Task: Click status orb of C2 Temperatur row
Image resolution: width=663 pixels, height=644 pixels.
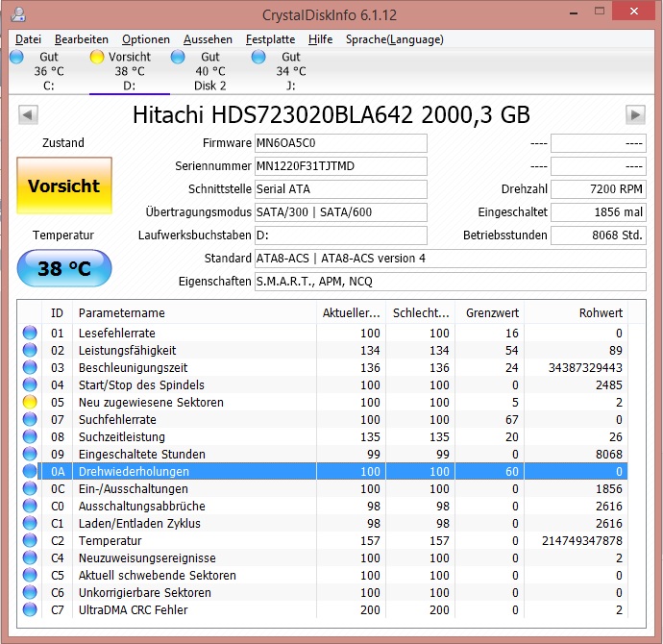Action: coord(30,540)
